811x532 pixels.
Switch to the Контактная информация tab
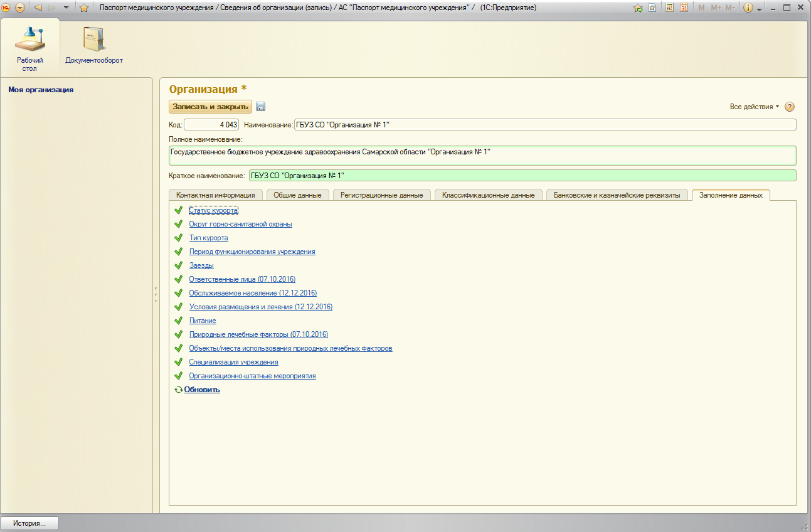coord(215,195)
